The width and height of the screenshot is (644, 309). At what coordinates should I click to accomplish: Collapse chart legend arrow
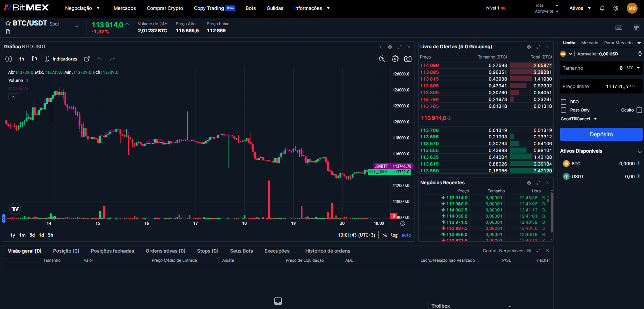coord(13,97)
